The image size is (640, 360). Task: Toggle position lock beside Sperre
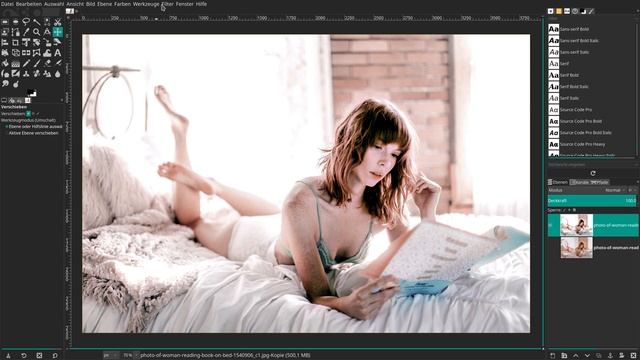coord(569,210)
